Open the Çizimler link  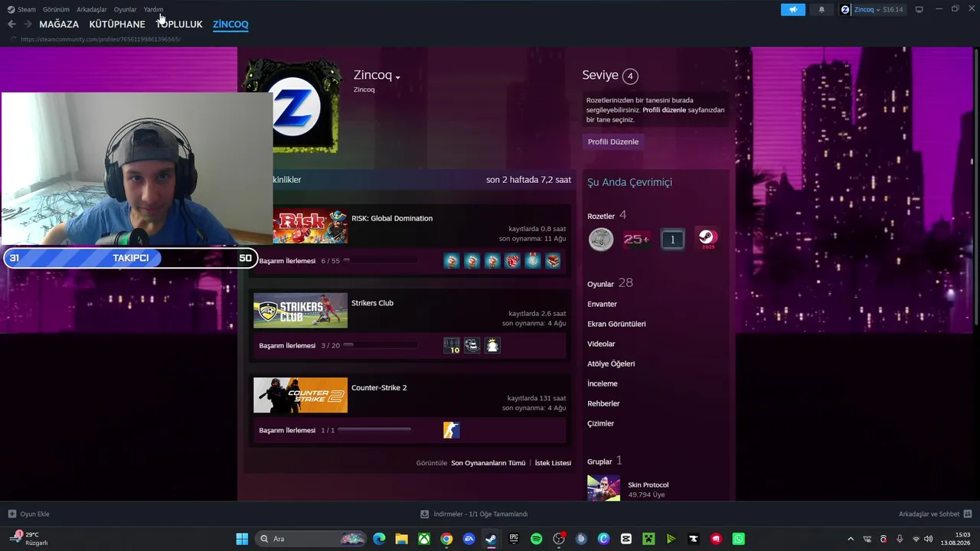601,423
